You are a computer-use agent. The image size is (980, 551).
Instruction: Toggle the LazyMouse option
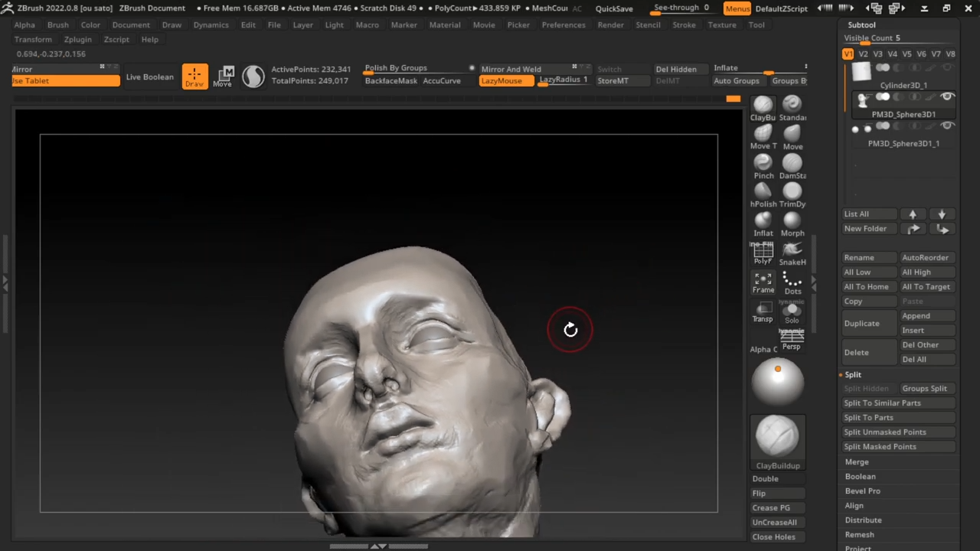pyautogui.click(x=506, y=81)
